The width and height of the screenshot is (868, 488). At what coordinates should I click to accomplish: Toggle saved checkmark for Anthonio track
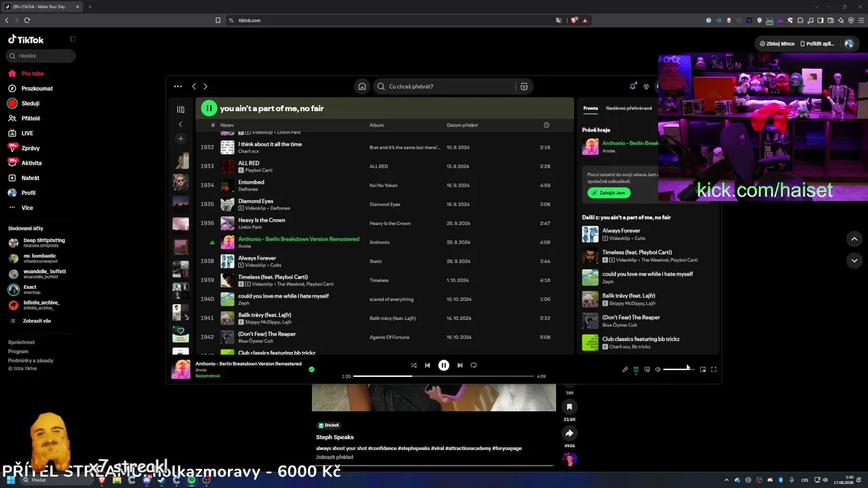click(311, 369)
